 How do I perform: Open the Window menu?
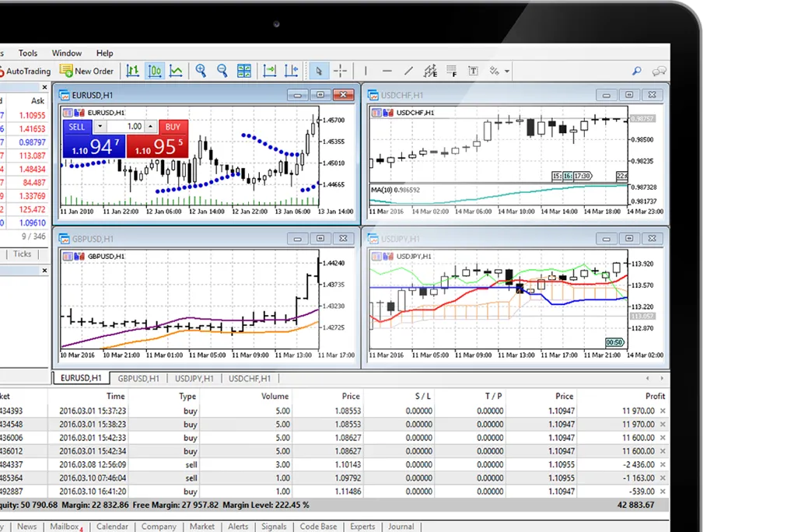pyautogui.click(x=67, y=53)
